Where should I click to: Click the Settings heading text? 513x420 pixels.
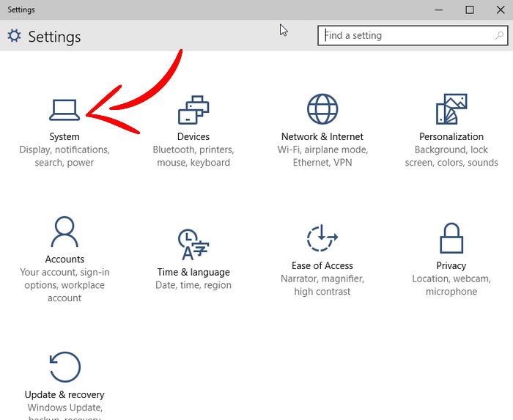(x=54, y=37)
